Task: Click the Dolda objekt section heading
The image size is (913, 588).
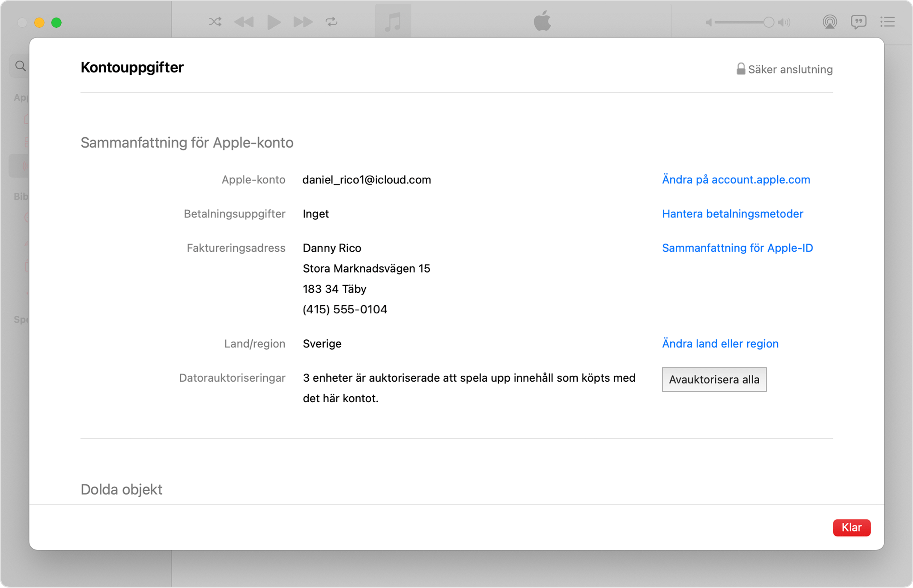Action: 122,489
